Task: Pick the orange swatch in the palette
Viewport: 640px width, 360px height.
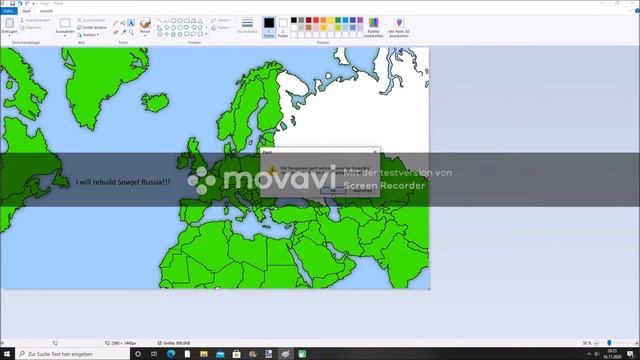Action: click(323, 20)
